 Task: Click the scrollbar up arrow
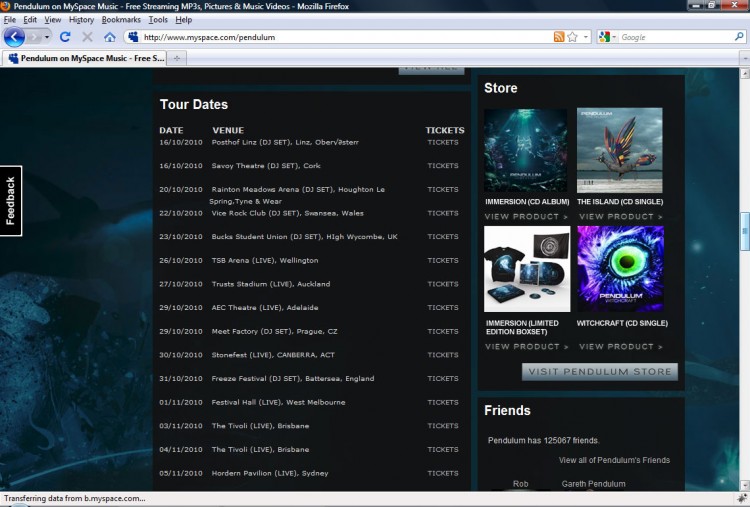click(x=745, y=73)
